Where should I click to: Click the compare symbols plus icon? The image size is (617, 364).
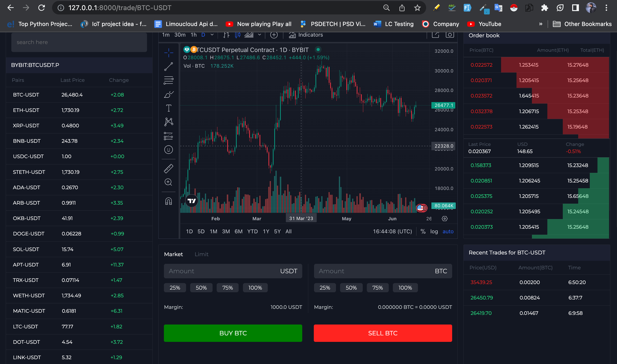point(274,35)
